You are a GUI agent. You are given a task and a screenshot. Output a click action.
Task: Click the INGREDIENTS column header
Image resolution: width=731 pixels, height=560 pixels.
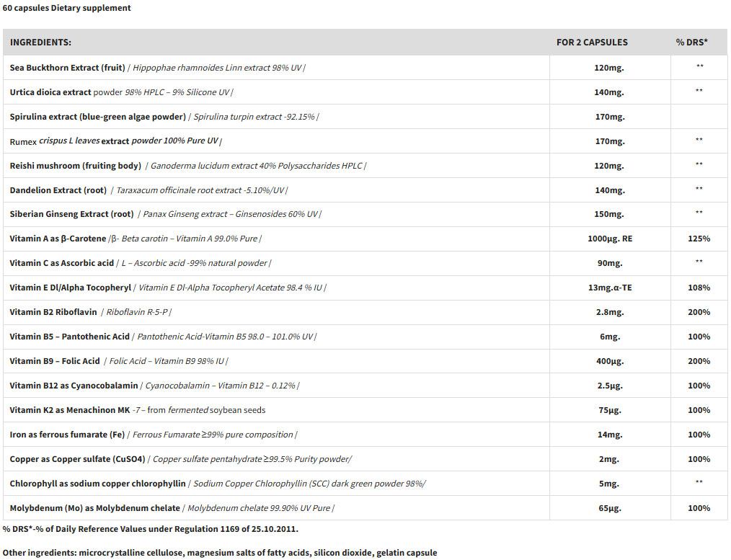[x=40, y=43]
